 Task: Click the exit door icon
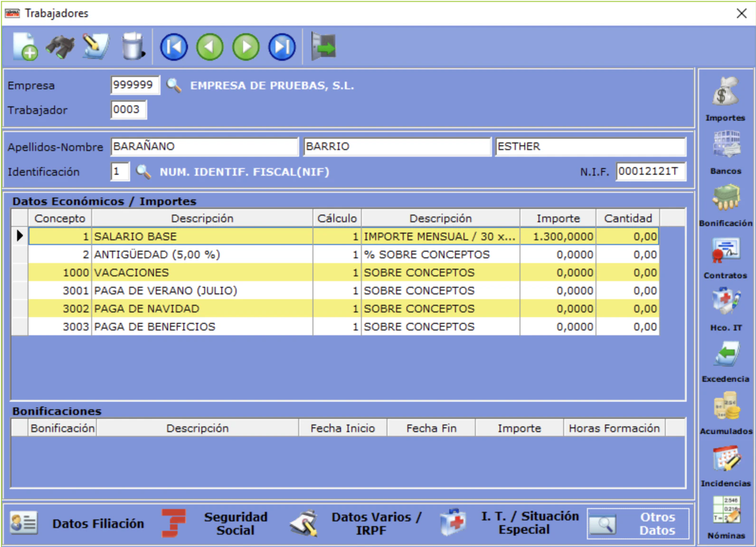point(323,47)
